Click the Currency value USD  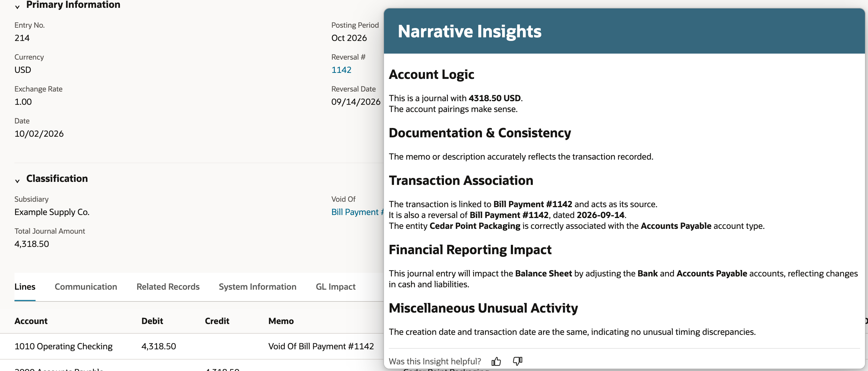(23, 70)
